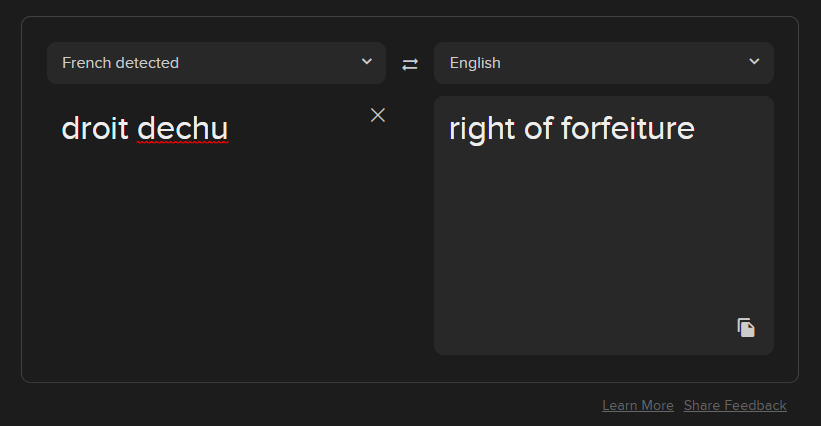Open the "French detected" language dropdown
The image size is (821, 426).
[x=216, y=63]
